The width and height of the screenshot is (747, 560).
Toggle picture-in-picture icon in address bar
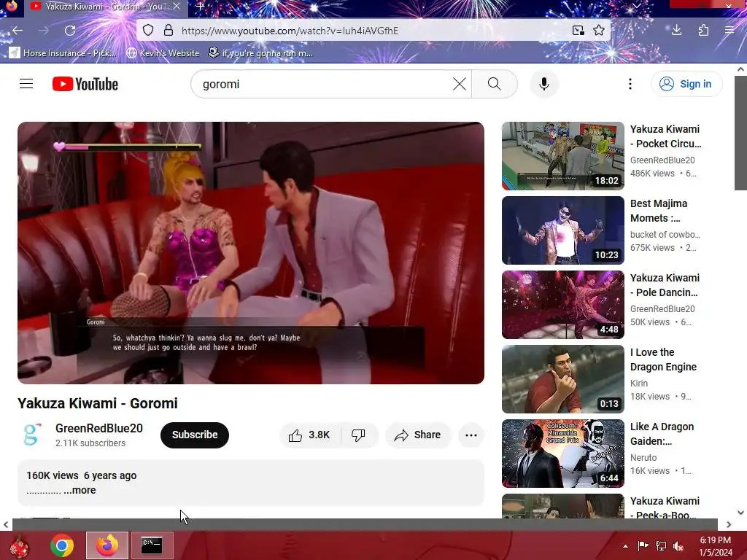pos(578,31)
